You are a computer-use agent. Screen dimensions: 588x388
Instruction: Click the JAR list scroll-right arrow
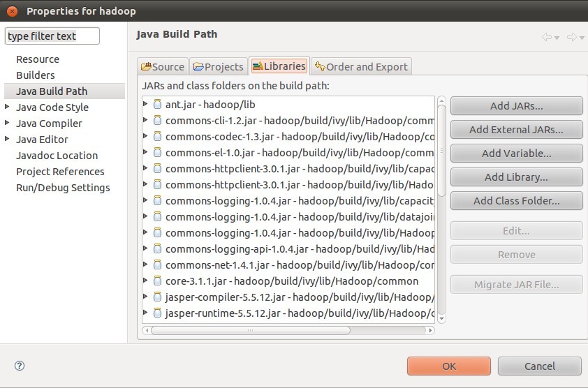tap(430, 330)
